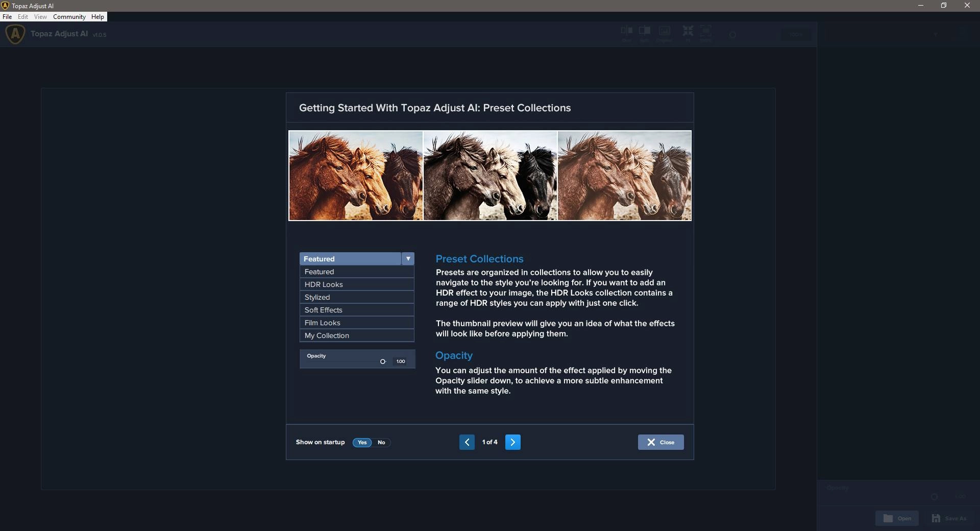The image size is (980, 531).
Task: Expand the Featured collection dropdown arrow
Action: pyautogui.click(x=408, y=259)
